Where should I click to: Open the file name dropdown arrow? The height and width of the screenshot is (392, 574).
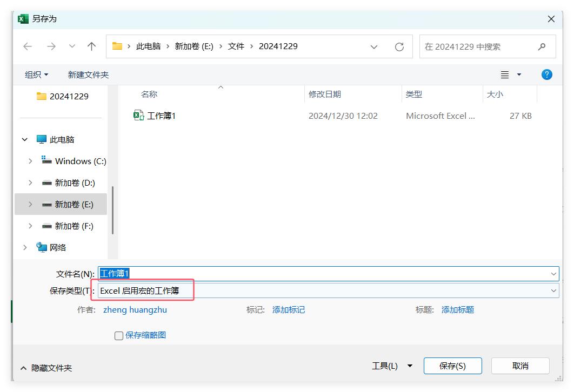pyautogui.click(x=553, y=274)
